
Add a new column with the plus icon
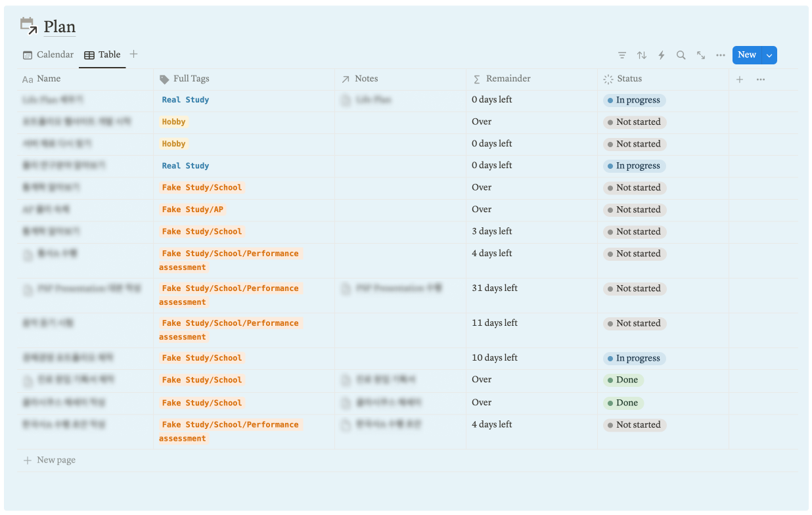pyautogui.click(x=740, y=79)
